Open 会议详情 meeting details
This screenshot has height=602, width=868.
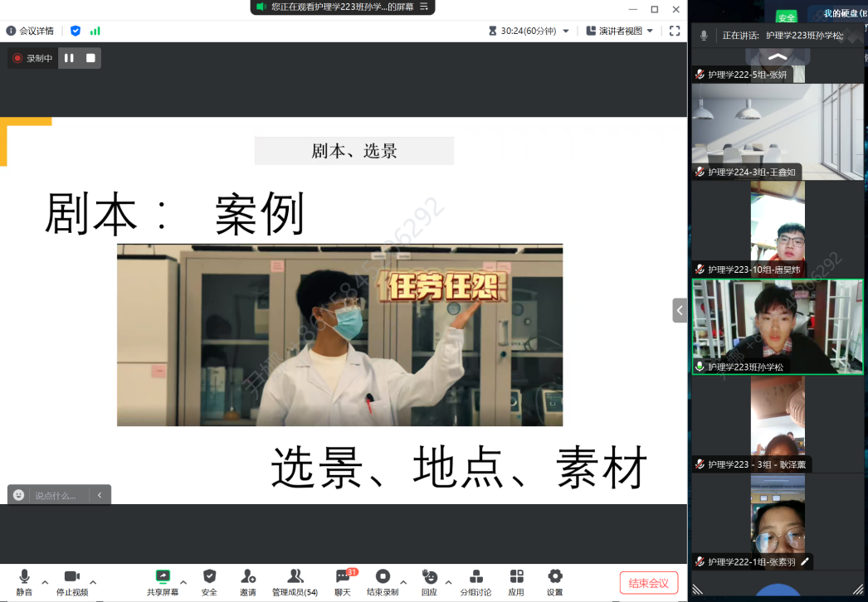(30, 31)
